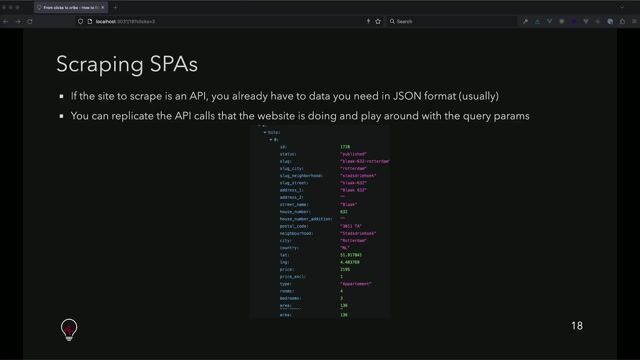
Task: Reload the page with the refresh icon
Action: pos(30,21)
